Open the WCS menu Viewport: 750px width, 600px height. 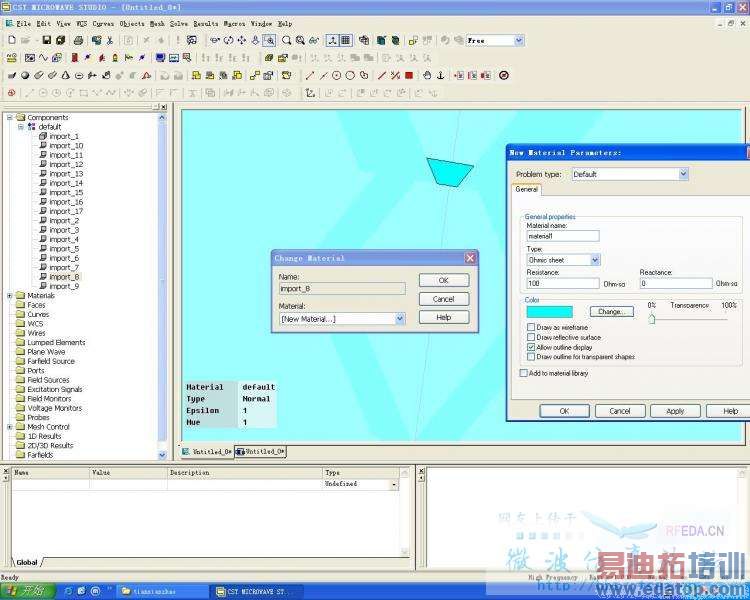pyautogui.click(x=82, y=23)
